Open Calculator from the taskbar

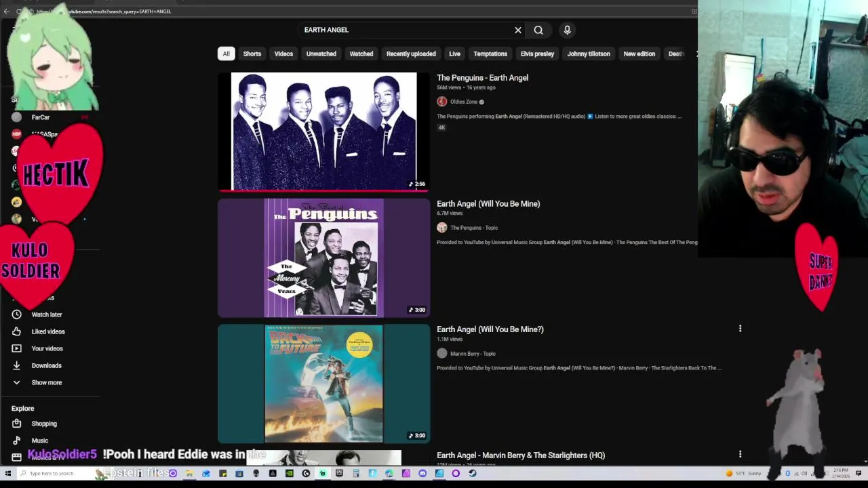point(356,473)
